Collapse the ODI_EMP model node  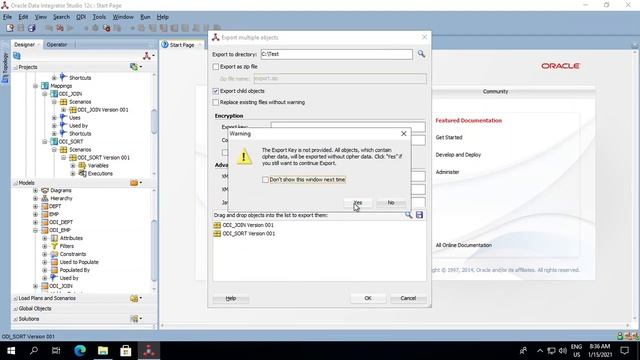coord(36,230)
